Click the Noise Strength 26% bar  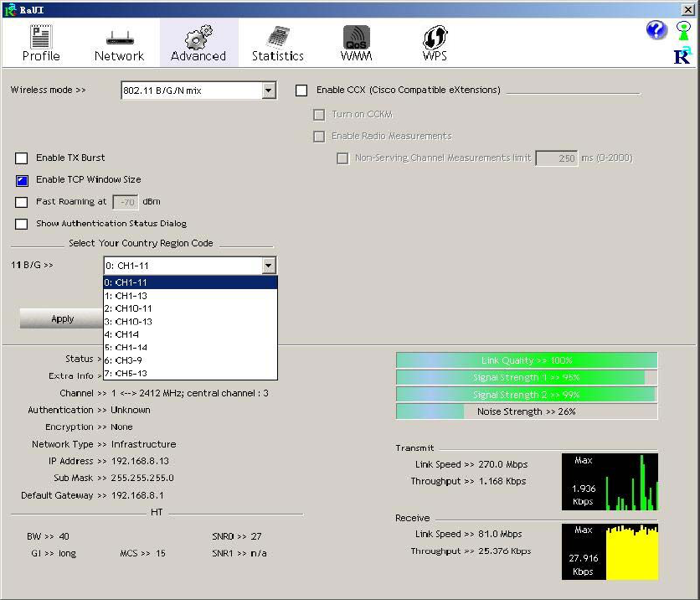[527, 412]
